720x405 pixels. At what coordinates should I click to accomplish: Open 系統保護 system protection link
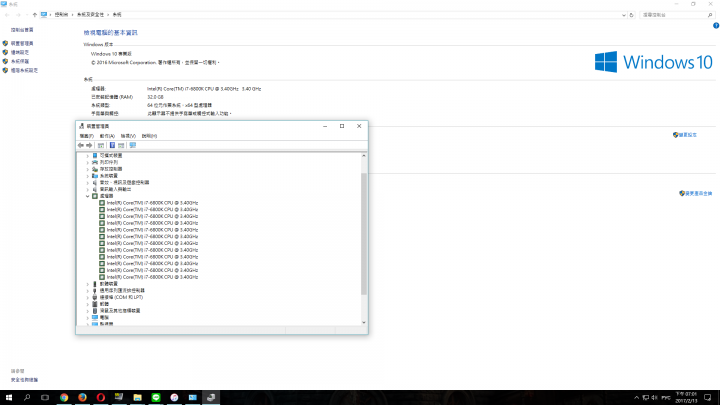point(20,61)
